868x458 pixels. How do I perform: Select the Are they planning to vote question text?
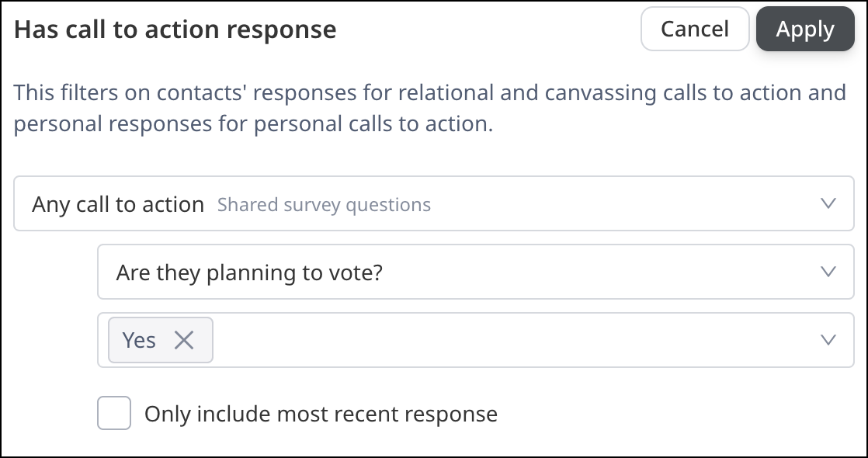(249, 272)
